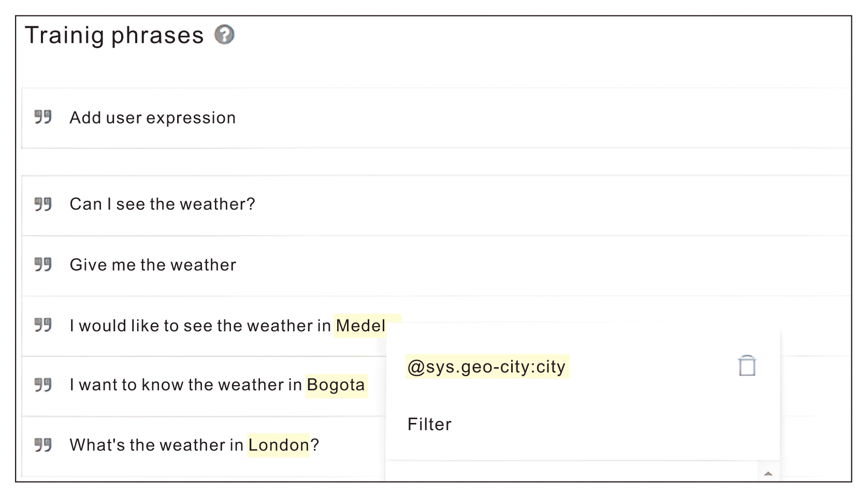This screenshot has width=868, height=498.
Task: Click the highlighted word Medel
Action: [360, 326]
